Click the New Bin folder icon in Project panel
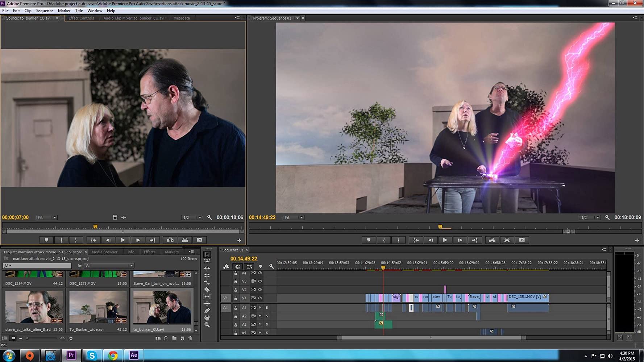 pyautogui.click(x=174, y=338)
